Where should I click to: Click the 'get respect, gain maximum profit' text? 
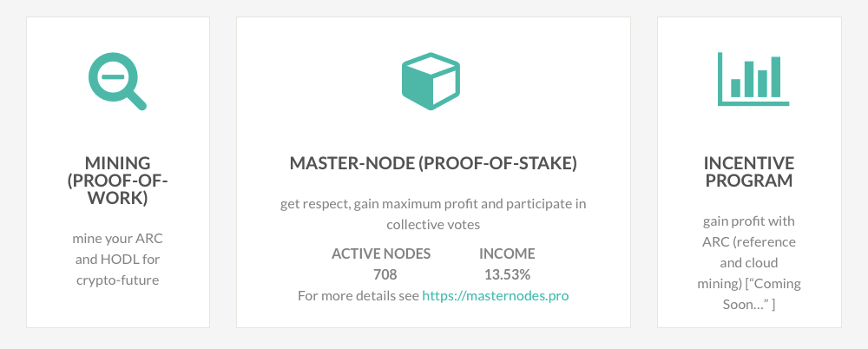pyautogui.click(x=433, y=203)
